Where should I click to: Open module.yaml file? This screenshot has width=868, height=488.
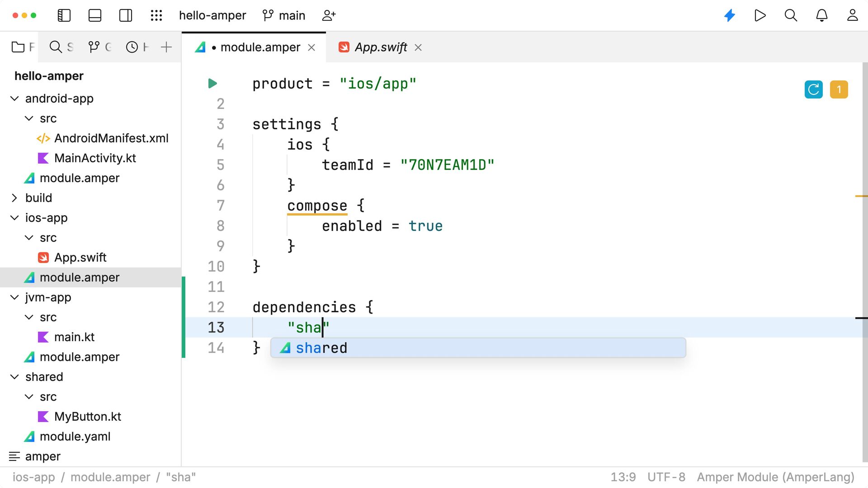[x=75, y=436]
